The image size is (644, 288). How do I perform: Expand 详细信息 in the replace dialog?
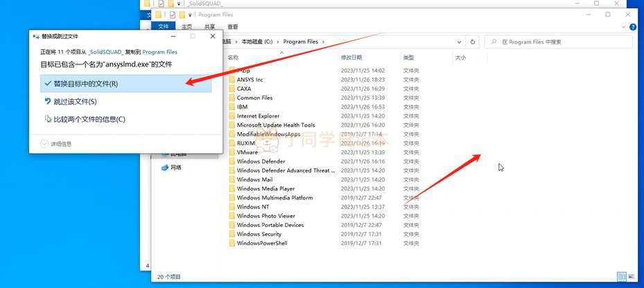[56, 144]
